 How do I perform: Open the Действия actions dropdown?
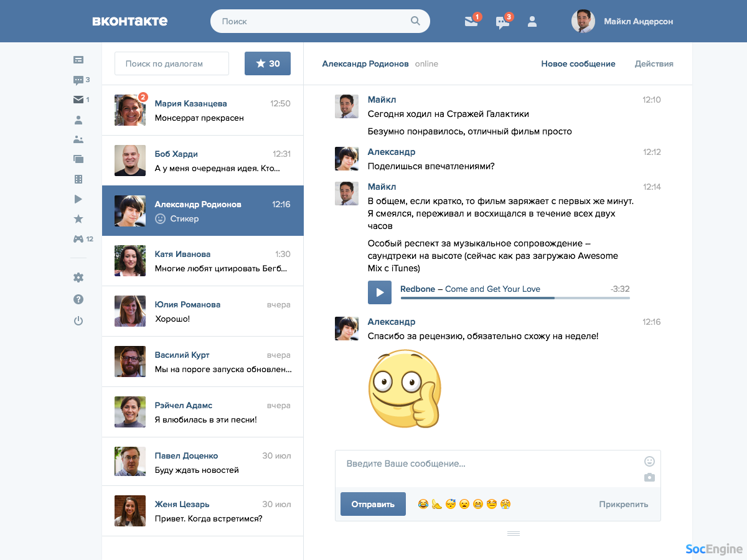(x=654, y=63)
